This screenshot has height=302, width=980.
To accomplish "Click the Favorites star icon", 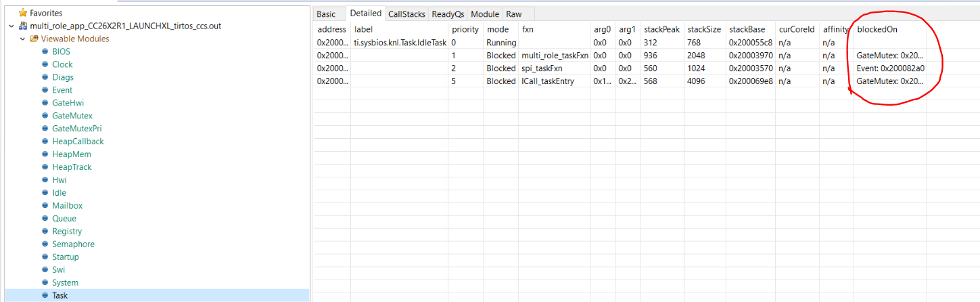I will 24,13.
